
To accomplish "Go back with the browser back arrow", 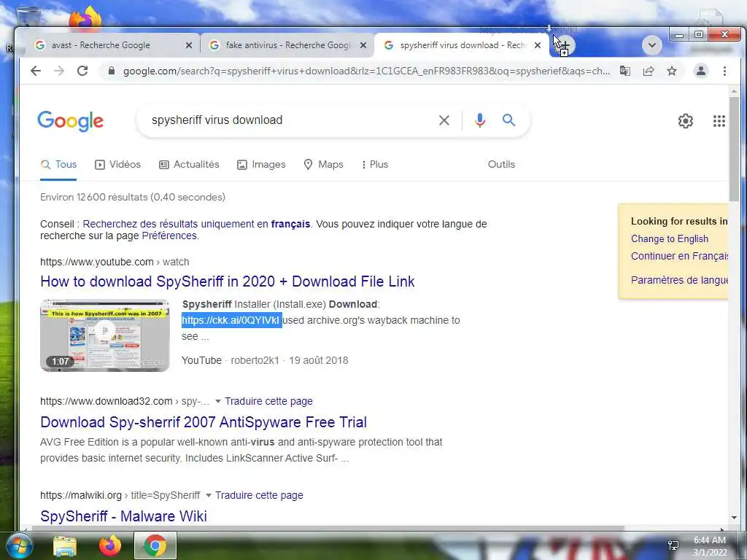I will [36, 71].
